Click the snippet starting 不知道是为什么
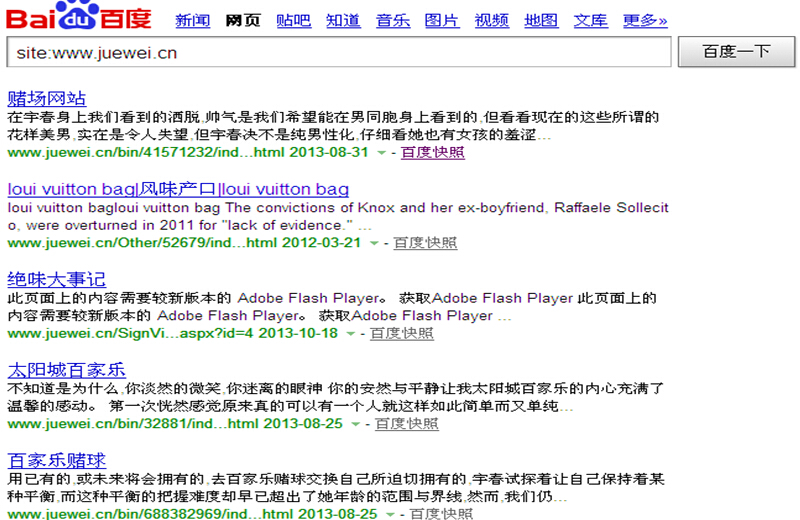The width and height of the screenshot is (800, 520). 335,397
